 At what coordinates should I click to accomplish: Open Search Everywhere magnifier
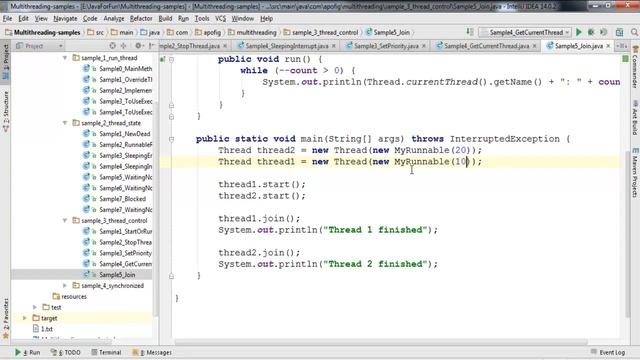click(x=634, y=32)
